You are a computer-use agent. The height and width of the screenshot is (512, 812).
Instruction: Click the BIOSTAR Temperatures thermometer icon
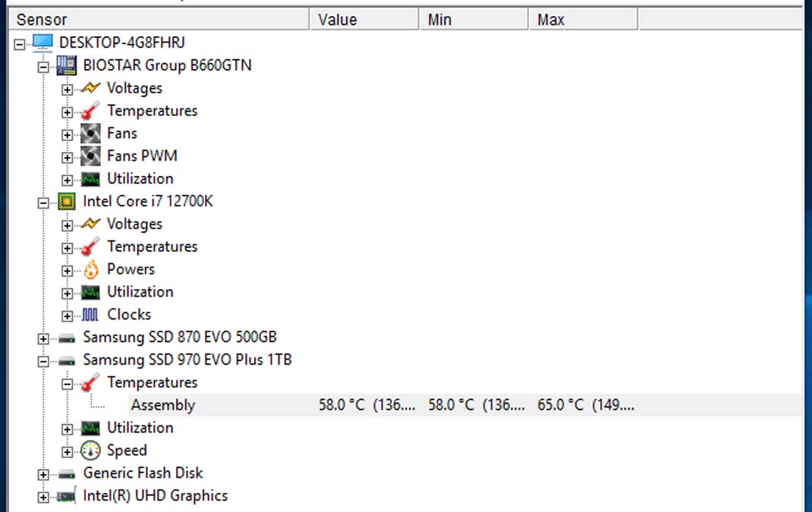(90, 111)
